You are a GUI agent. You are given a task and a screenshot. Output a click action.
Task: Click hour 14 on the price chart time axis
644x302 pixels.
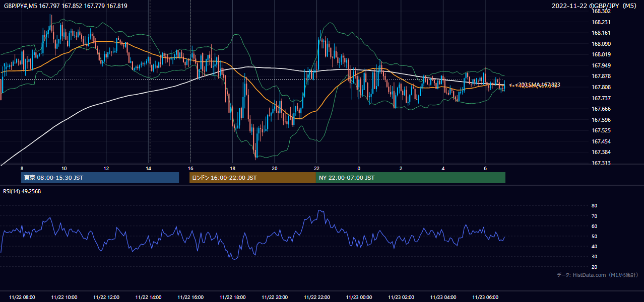click(148, 168)
